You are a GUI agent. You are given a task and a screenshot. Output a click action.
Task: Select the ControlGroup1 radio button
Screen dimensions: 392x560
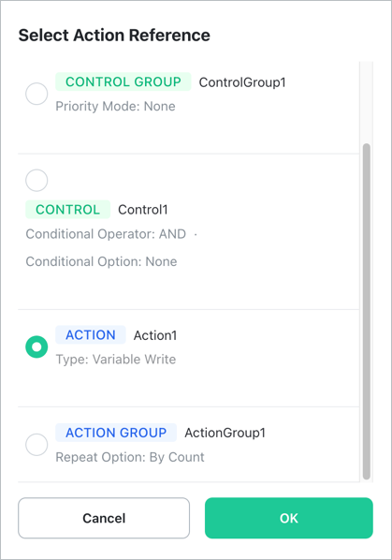pos(36,94)
